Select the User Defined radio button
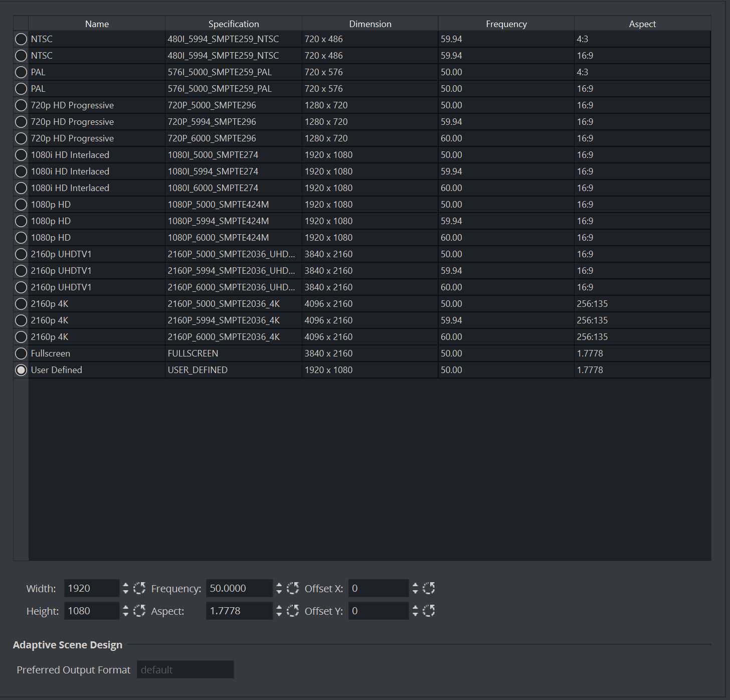 click(x=21, y=370)
